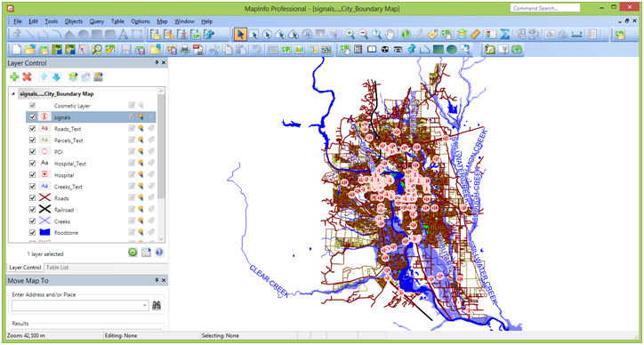Click the Roads dark red line swatch

44,198
